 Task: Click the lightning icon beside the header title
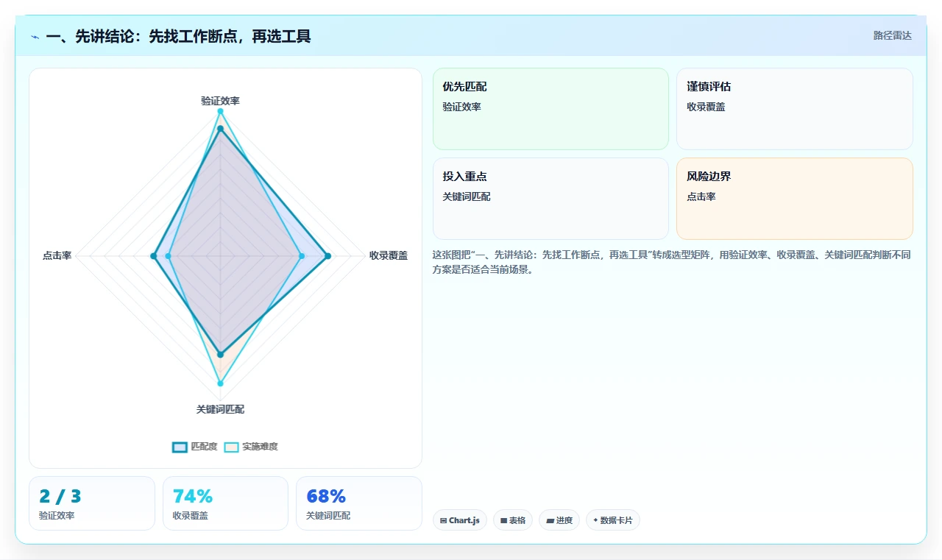(35, 37)
